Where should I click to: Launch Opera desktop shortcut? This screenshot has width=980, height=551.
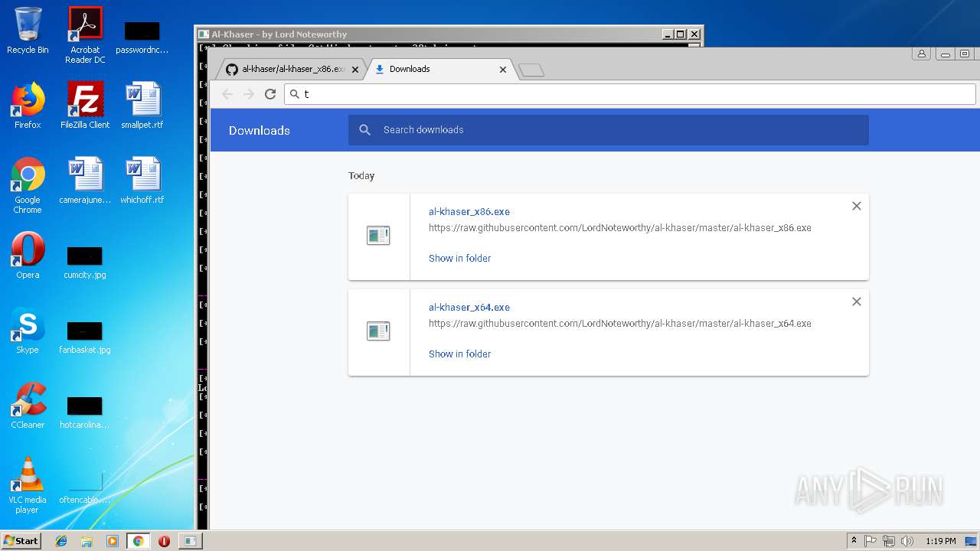point(28,256)
